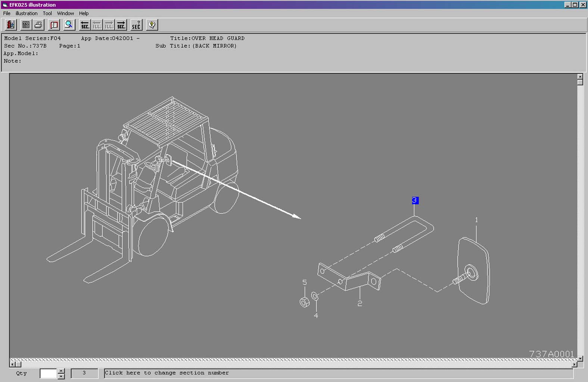588x382 pixels.
Task: Click the vertical scrollbar up arrow
Action: tap(580, 76)
